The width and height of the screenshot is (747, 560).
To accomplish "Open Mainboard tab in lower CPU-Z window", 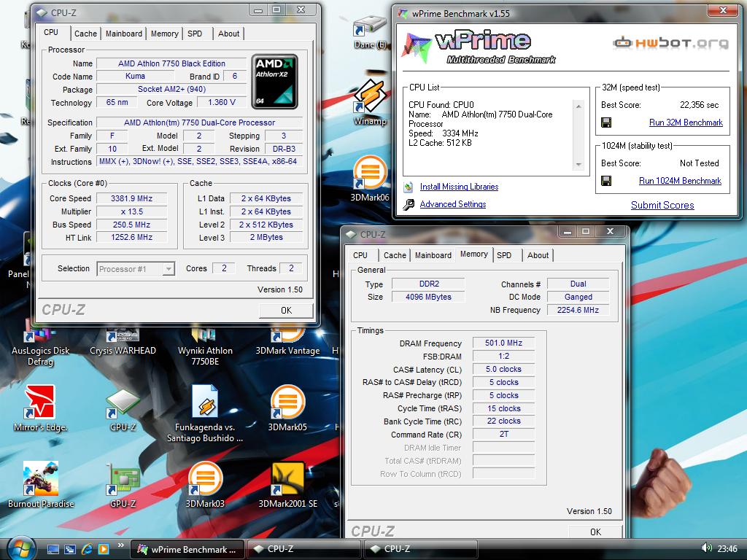I will coord(433,255).
